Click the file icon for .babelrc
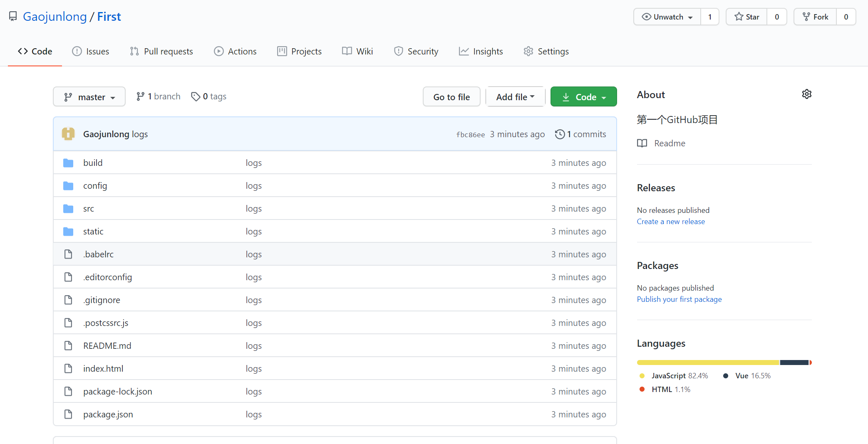This screenshot has height=444, width=868. pyautogui.click(x=68, y=254)
